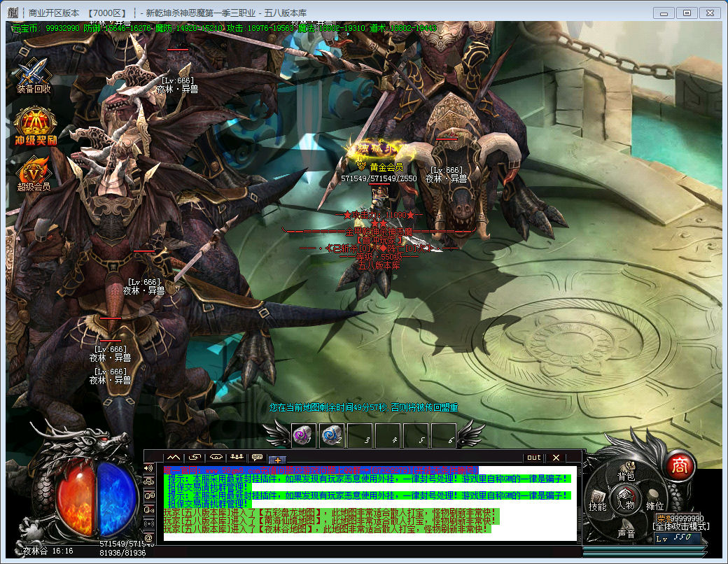The width and height of the screenshot is (728, 564).
Task: Click the 黄金会员 gold member title
Action: point(386,167)
